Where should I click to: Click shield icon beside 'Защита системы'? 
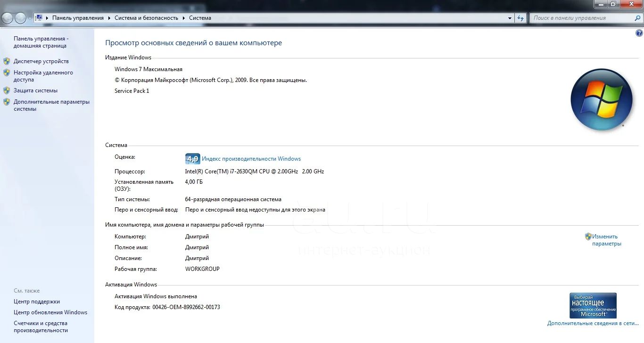pyautogui.click(x=7, y=90)
